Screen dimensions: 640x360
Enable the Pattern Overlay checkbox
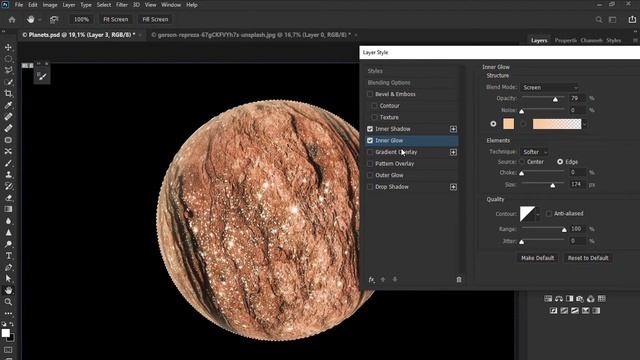[x=370, y=164]
